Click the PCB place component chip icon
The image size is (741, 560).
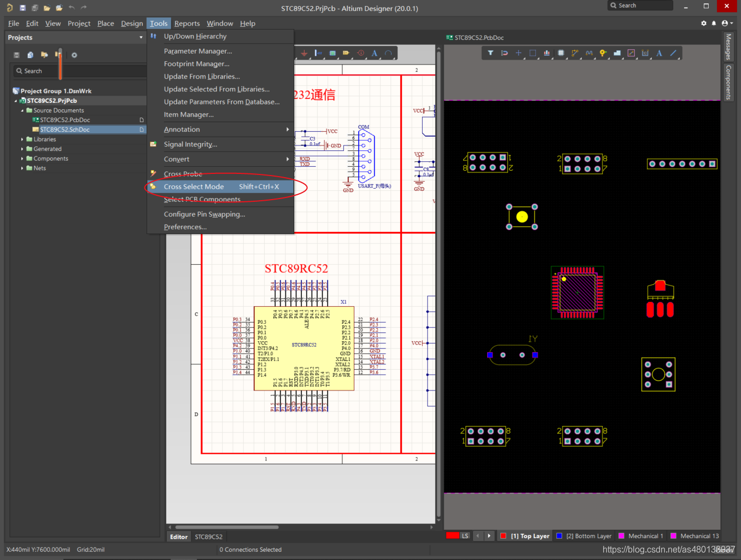(561, 53)
